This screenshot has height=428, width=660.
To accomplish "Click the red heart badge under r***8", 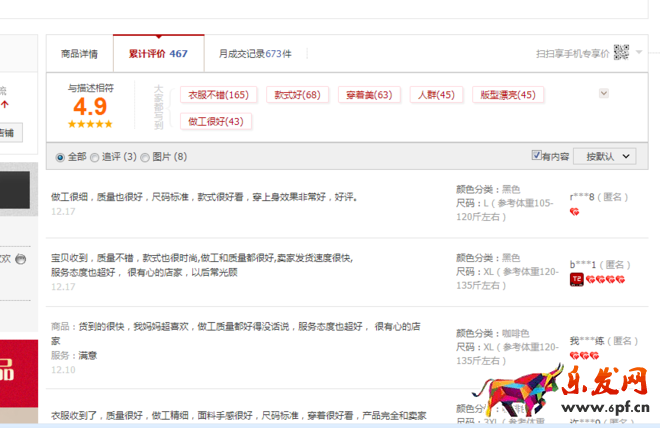I will (574, 212).
